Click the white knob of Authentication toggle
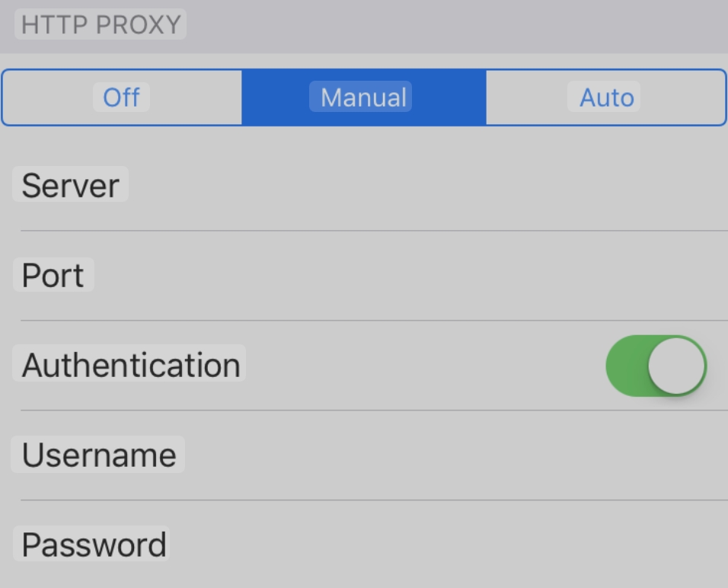The width and height of the screenshot is (728, 588). [x=677, y=366]
